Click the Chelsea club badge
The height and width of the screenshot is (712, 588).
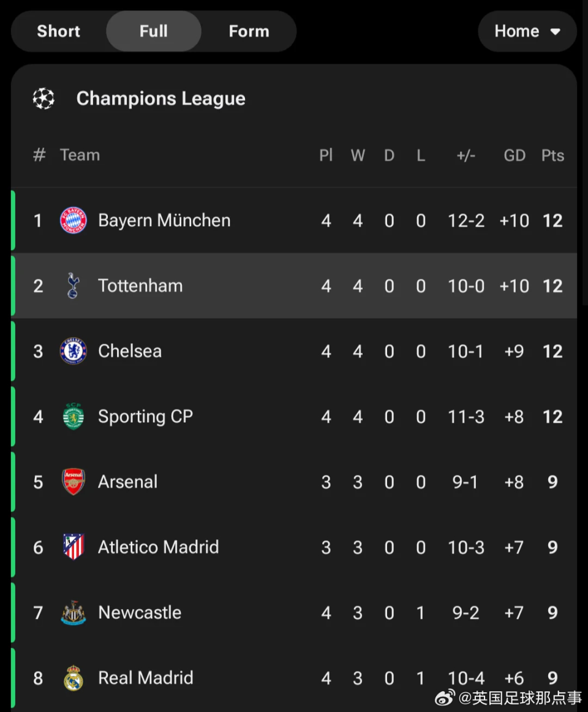pyautogui.click(x=73, y=351)
